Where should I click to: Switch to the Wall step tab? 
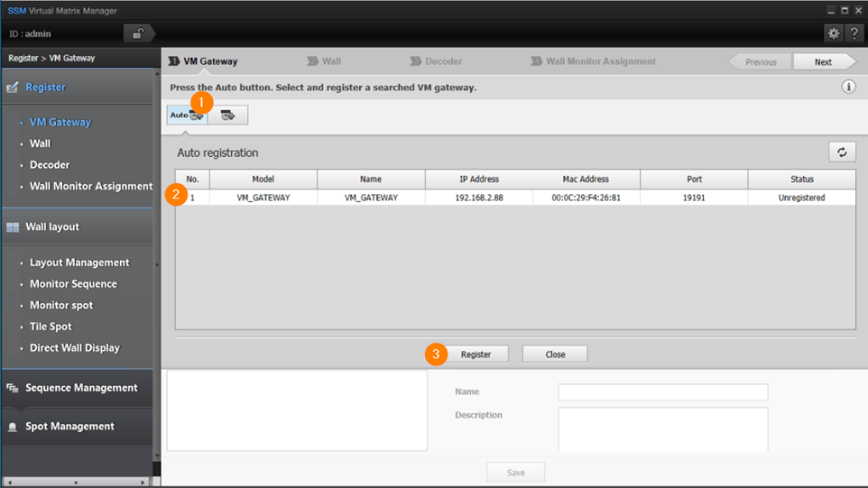click(x=325, y=61)
